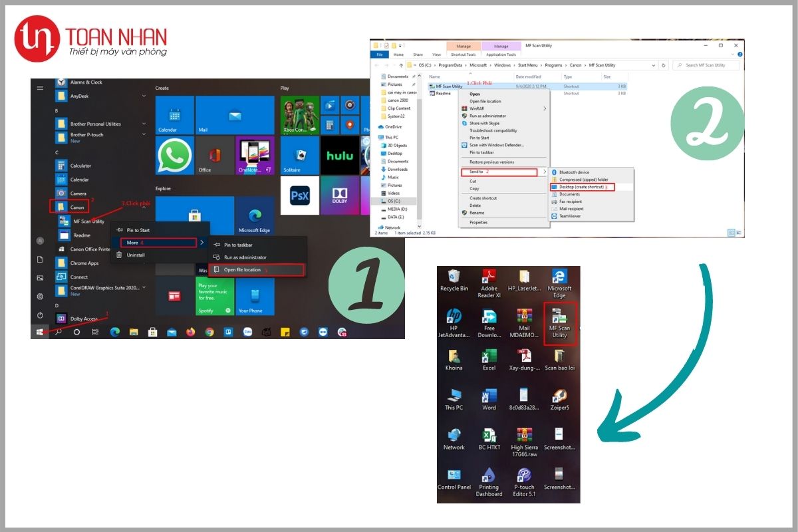
Task: Launch the Excel desktop shortcut
Action: click(489, 360)
